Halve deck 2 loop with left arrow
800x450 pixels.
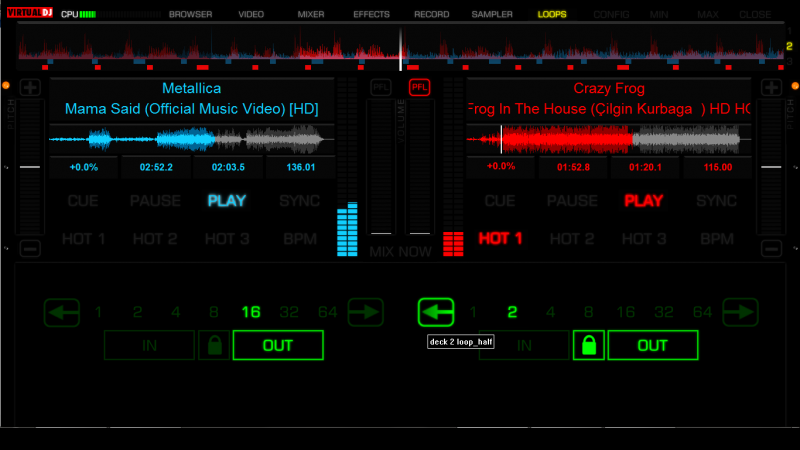click(436, 312)
